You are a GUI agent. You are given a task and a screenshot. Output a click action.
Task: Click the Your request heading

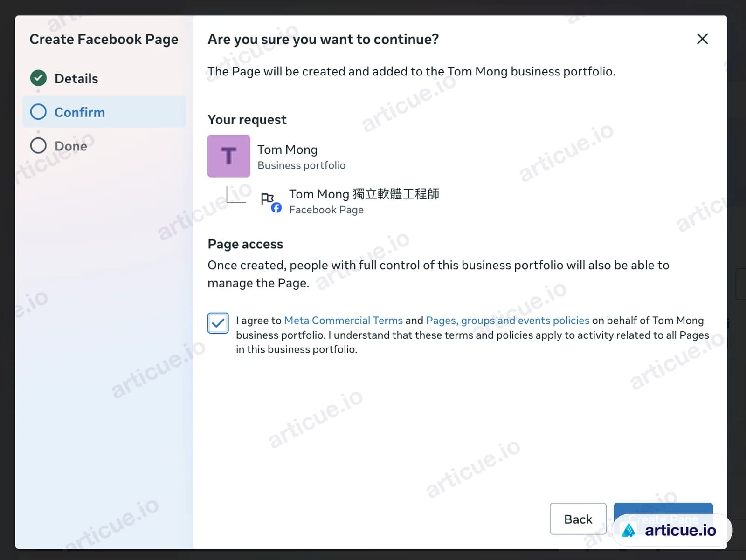point(247,120)
